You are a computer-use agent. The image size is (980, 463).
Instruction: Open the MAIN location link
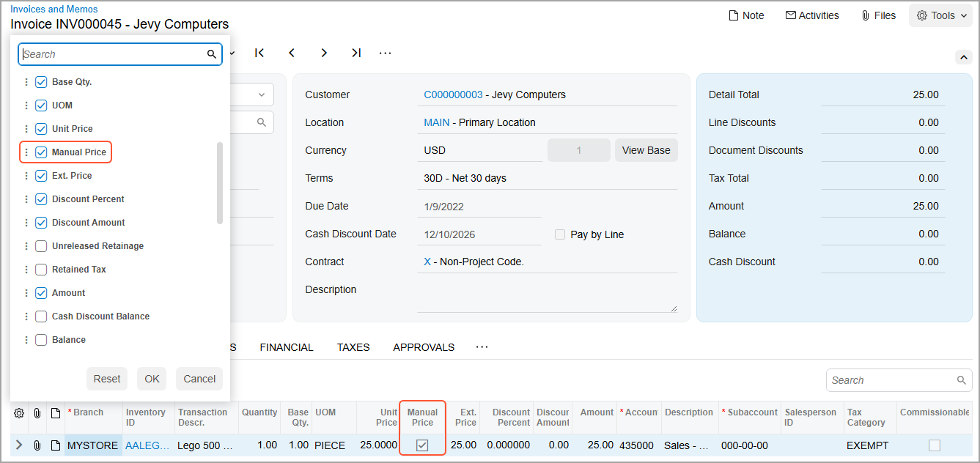(437, 122)
